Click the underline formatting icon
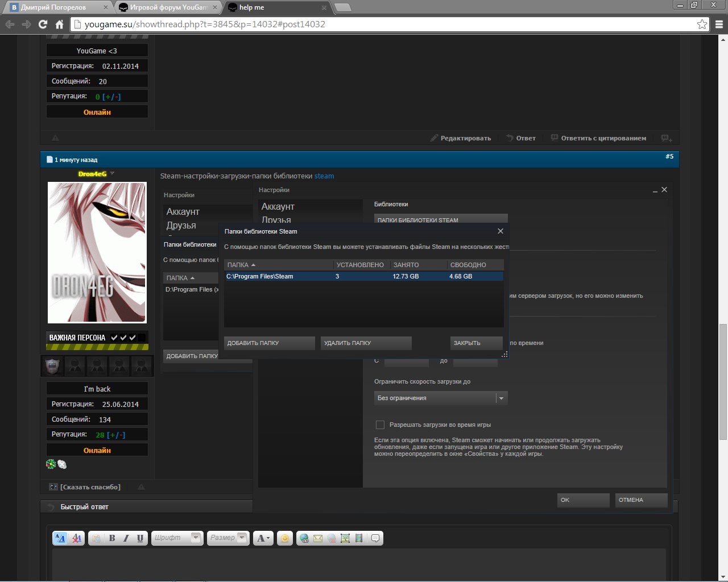The width and height of the screenshot is (728, 582). (140, 538)
